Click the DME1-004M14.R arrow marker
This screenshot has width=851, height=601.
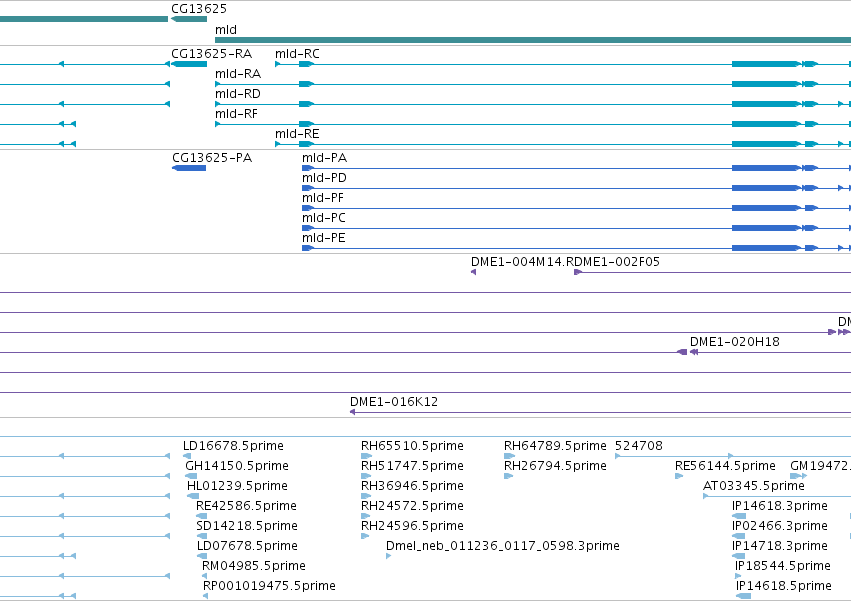(x=473, y=272)
